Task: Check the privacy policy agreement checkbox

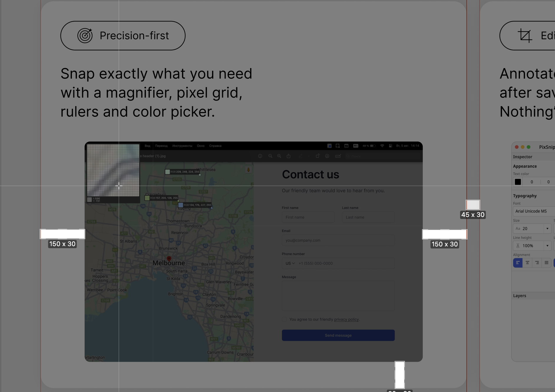Action: point(284,319)
